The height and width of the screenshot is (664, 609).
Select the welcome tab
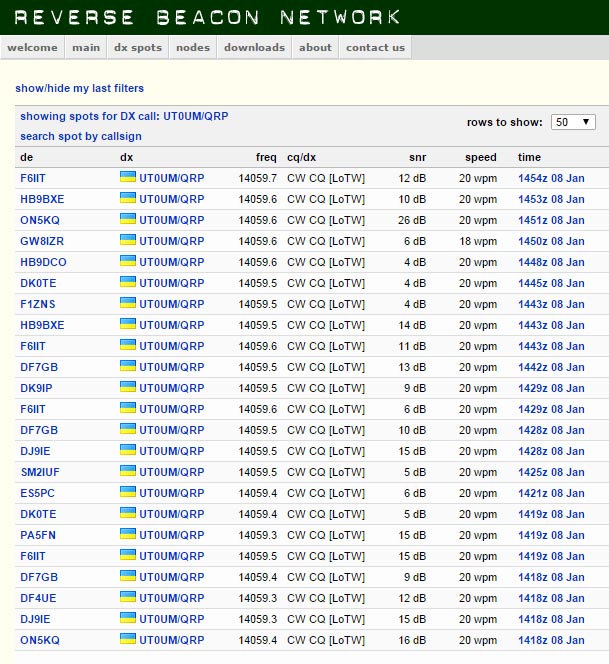[x=32, y=47]
